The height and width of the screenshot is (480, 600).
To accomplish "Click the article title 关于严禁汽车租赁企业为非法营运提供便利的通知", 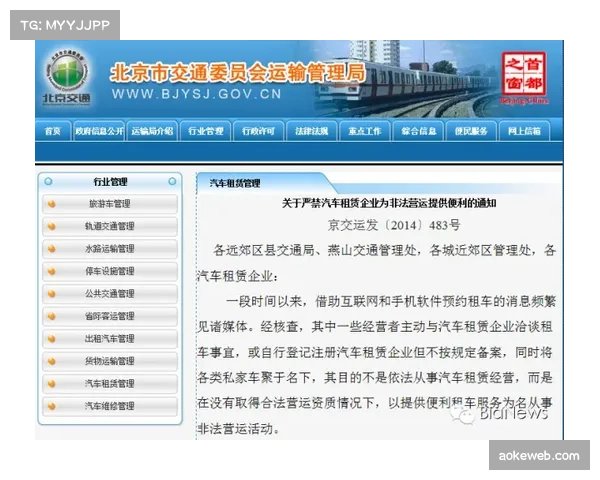I will point(389,203).
